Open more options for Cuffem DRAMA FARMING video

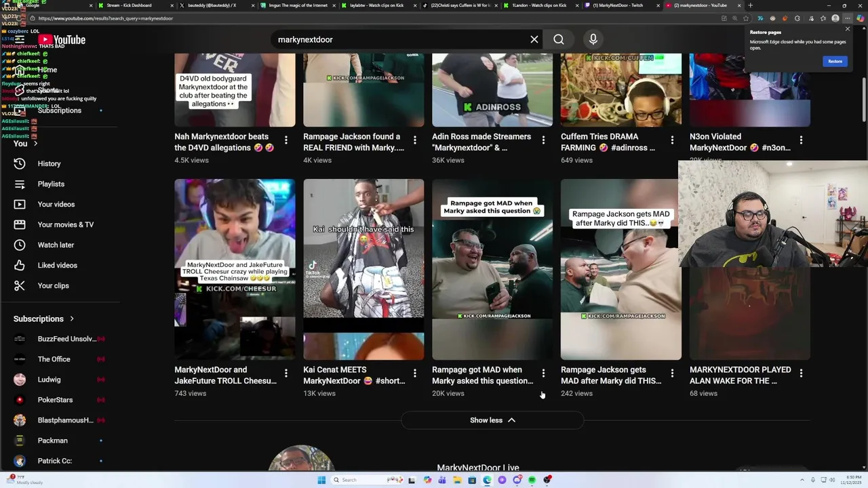coord(672,140)
